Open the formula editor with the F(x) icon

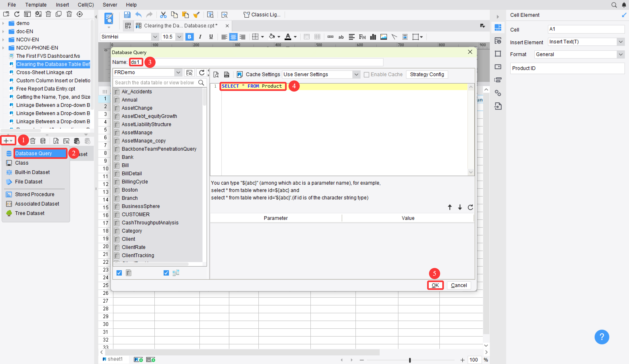(x=362, y=37)
